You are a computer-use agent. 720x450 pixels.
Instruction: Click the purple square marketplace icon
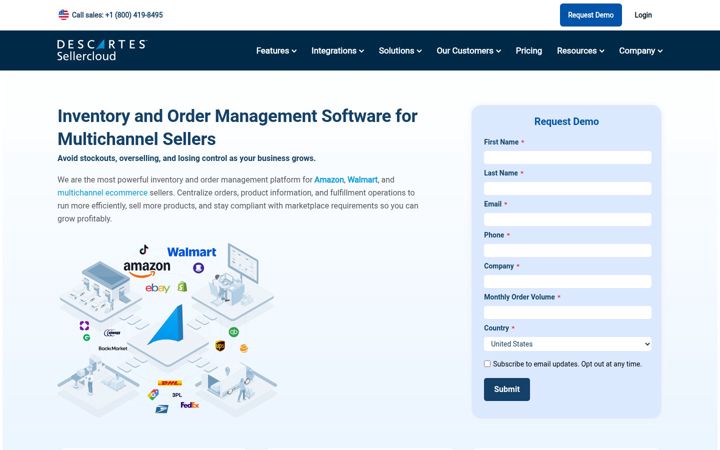tap(84, 326)
